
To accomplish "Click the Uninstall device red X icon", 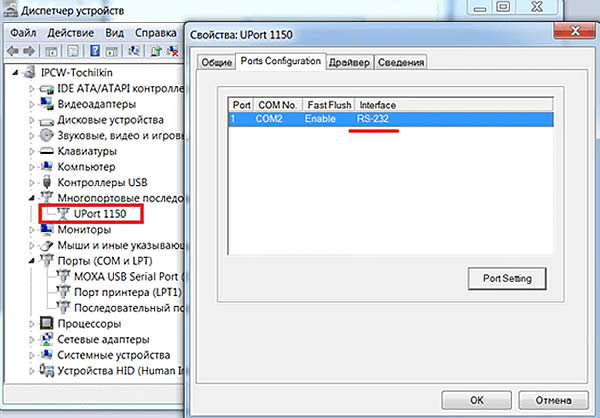I will click(173, 51).
